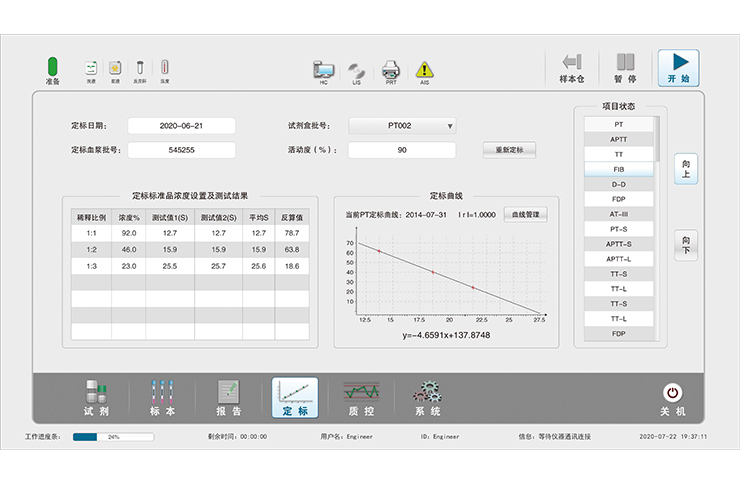This screenshot has width=740, height=484.
Task: Open the 试剂 reagent module
Action: pos(96,398)
